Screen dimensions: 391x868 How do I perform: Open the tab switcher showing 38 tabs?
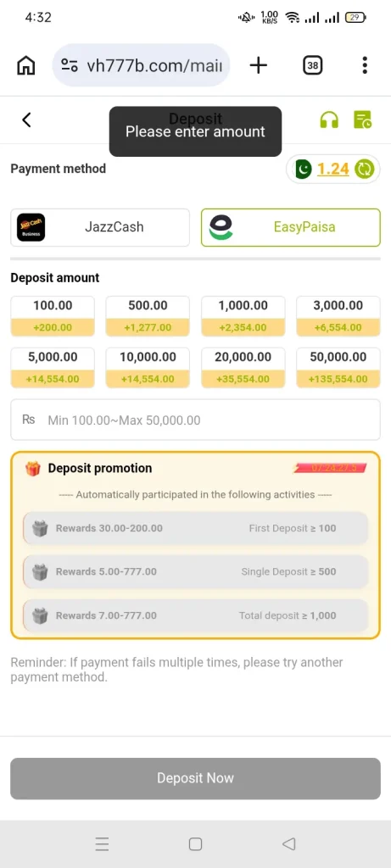[313, 65]
